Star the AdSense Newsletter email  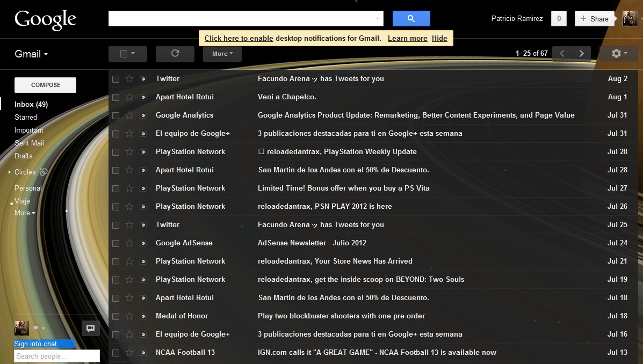click(129, 243)
